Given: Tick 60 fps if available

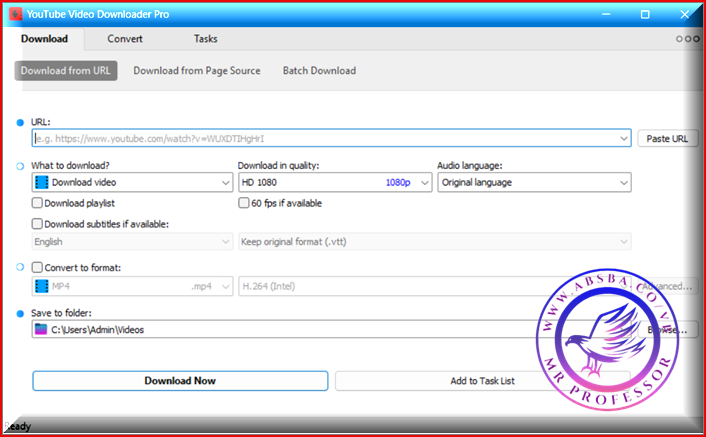Looking at the screenshot, I should 244,203.
